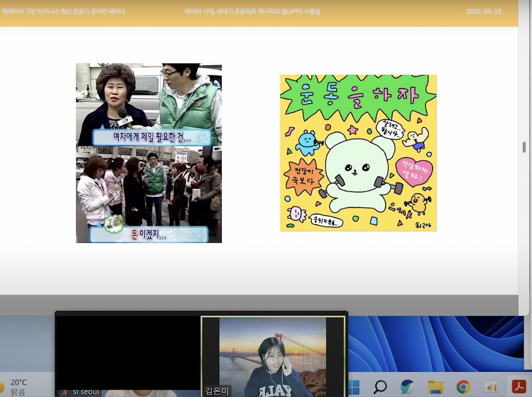Click the centered header title mentioning 앱(APP) 사용법
Viewport: 532px width, 397px height.
point(252,11)
